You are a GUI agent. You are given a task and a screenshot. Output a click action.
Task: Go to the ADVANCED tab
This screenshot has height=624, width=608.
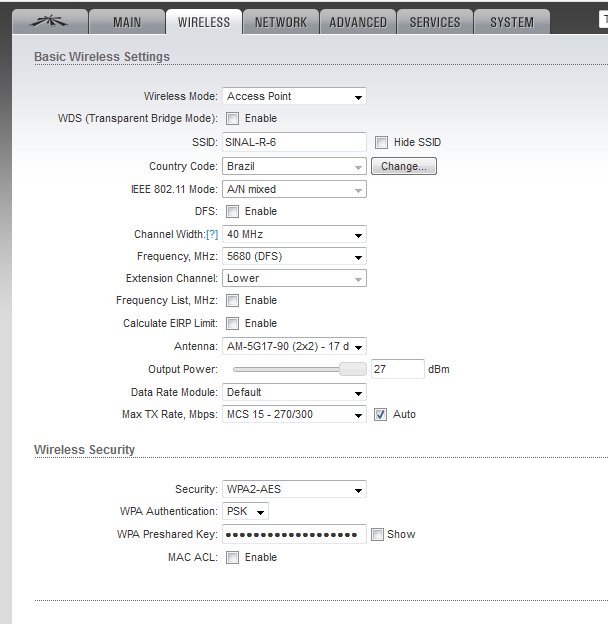point(358,22)
